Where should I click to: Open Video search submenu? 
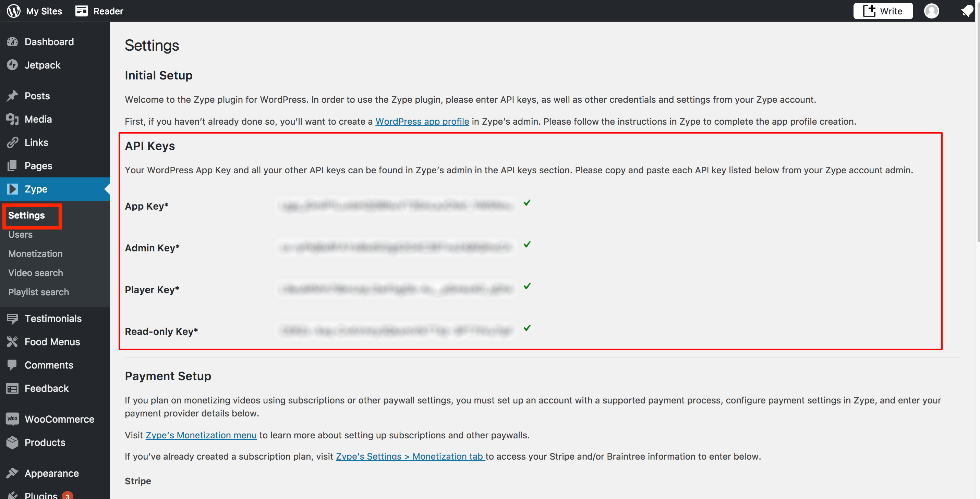click(36, 273)
